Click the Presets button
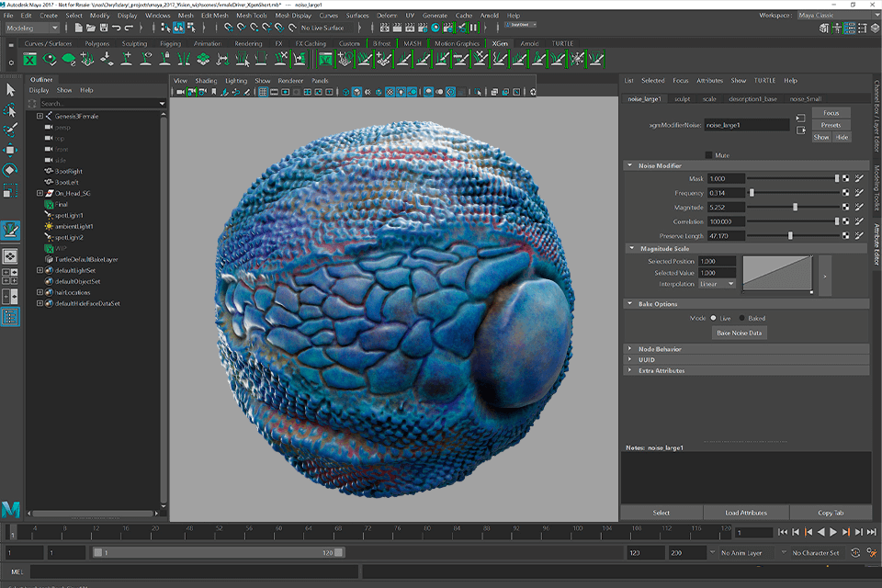Image resolution: width=882 pixels, height=588 pixels. [831, 125]
